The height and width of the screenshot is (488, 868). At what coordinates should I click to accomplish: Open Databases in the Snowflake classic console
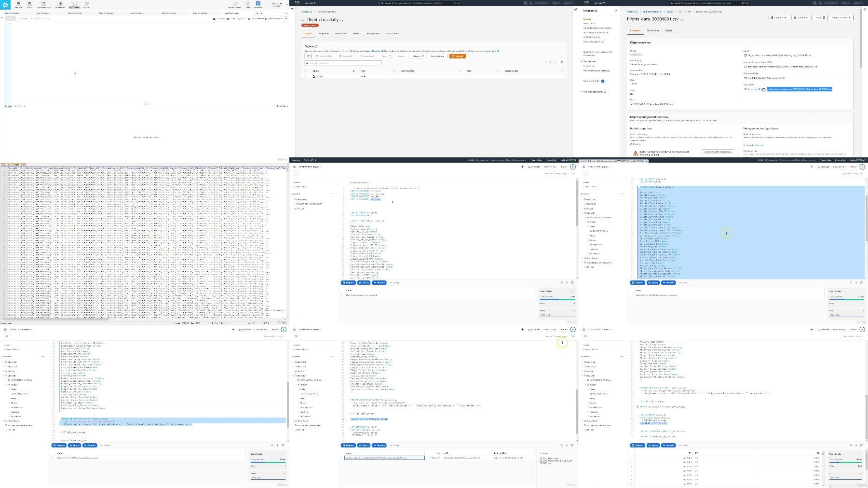18,5
